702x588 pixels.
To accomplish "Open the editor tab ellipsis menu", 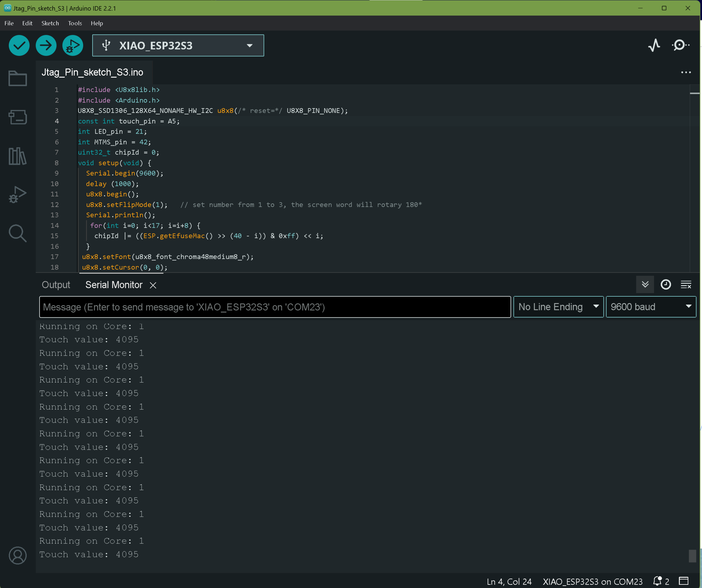I will pyautogui.click(x=686, y=72).
